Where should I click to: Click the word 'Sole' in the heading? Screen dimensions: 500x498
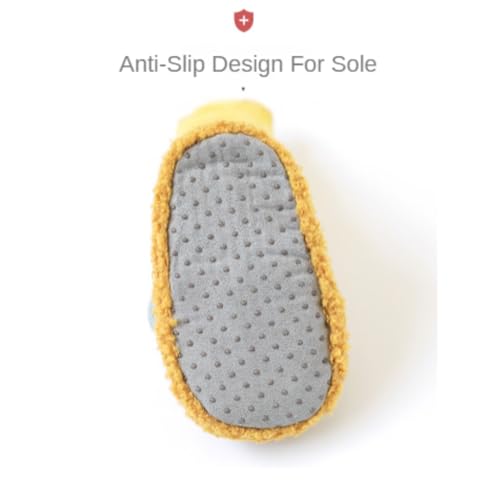point(354,63)
